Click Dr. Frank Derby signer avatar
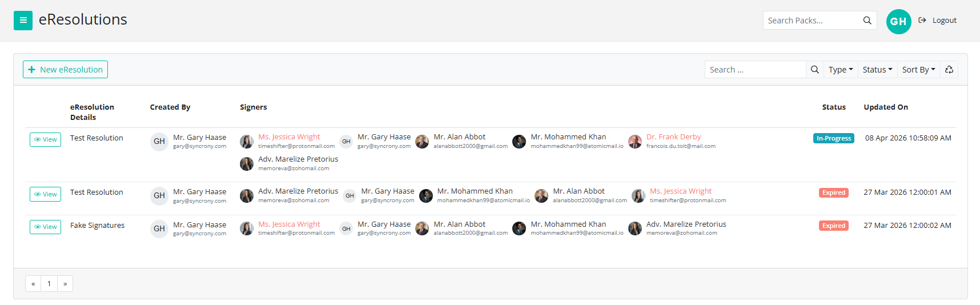 coord(634,142)
